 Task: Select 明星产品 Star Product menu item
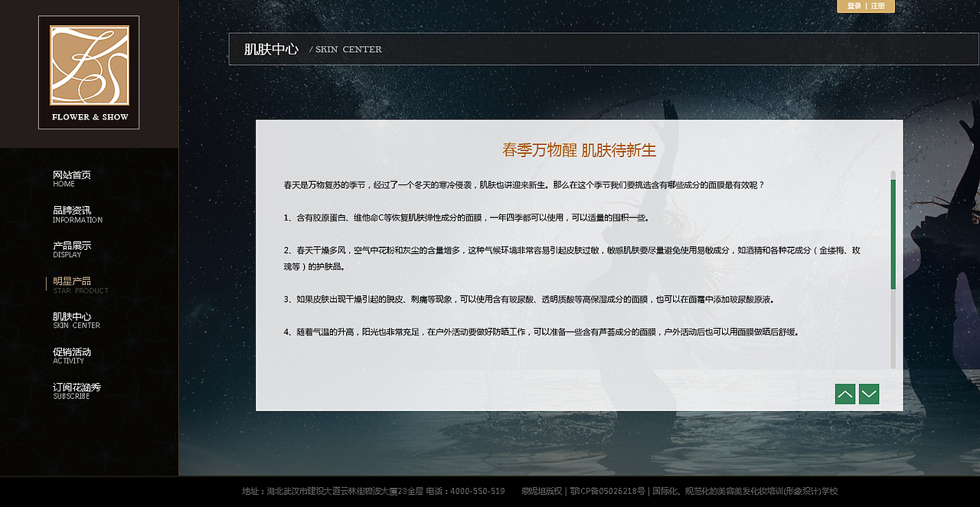tap(80, 285)
